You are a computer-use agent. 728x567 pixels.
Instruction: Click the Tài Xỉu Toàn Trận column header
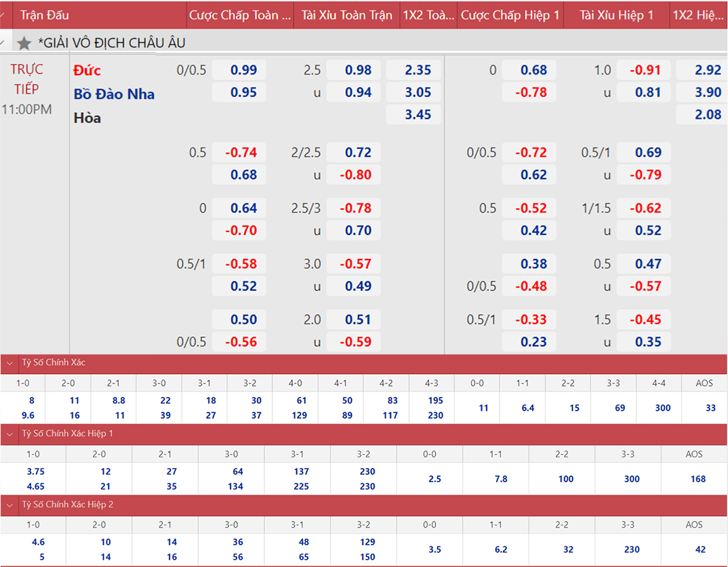pyautogui.click(x=346, y=15)
